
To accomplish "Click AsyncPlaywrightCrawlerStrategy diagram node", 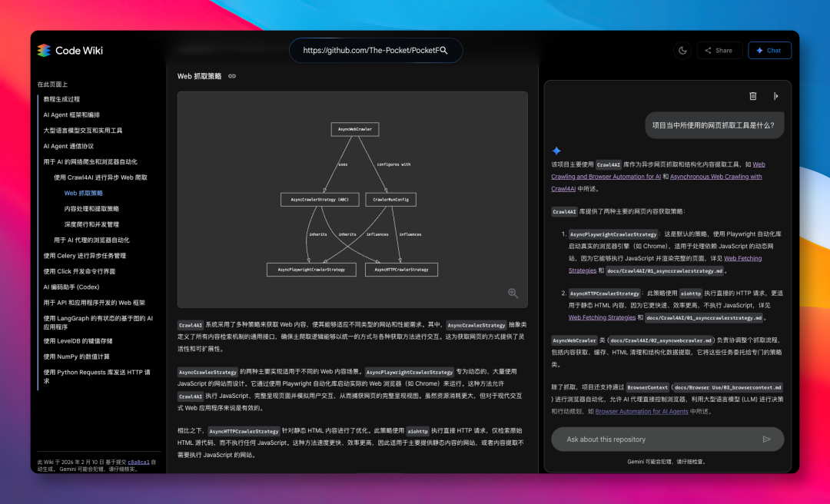I will point(311,270).
